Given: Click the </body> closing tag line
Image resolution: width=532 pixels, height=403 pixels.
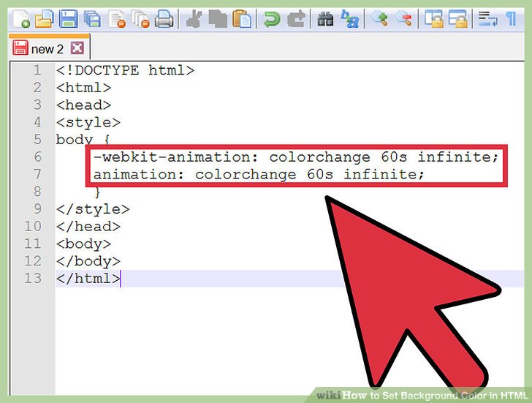Looking at the screenshot, I should 88,261.
